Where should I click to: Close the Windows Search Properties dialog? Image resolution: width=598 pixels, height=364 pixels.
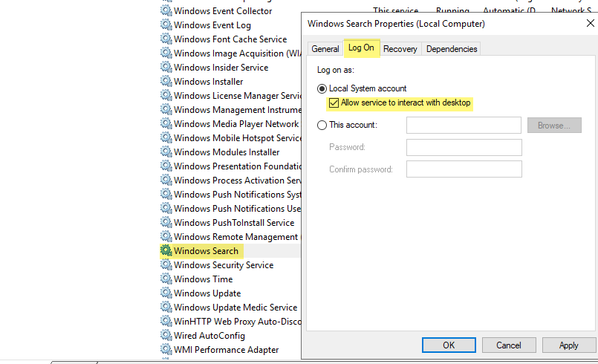(x=590, y=23)
